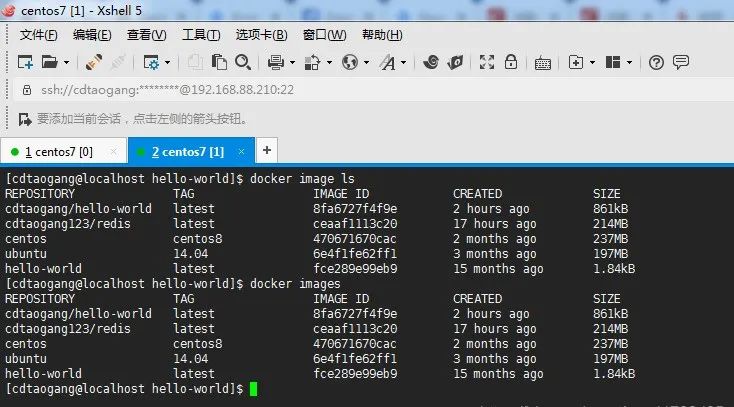
Task: Open the 选项卡(B) menu
Action: pos(261,35)
